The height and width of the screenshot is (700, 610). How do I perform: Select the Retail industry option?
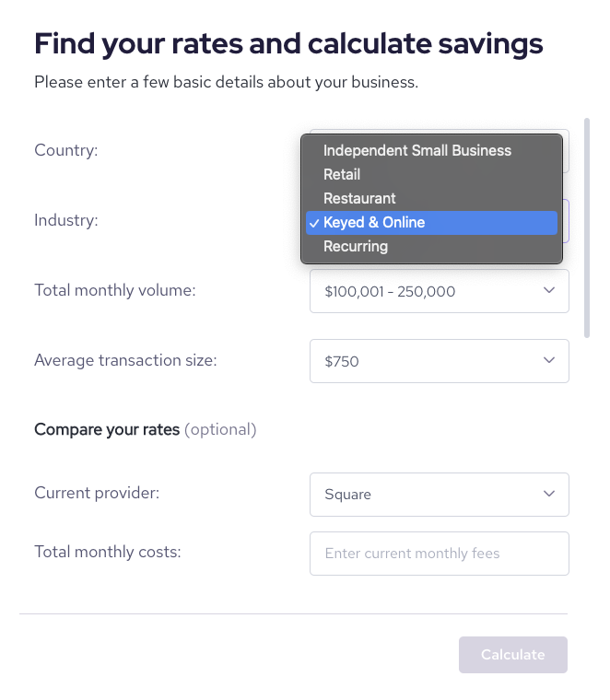pos(342,174)
